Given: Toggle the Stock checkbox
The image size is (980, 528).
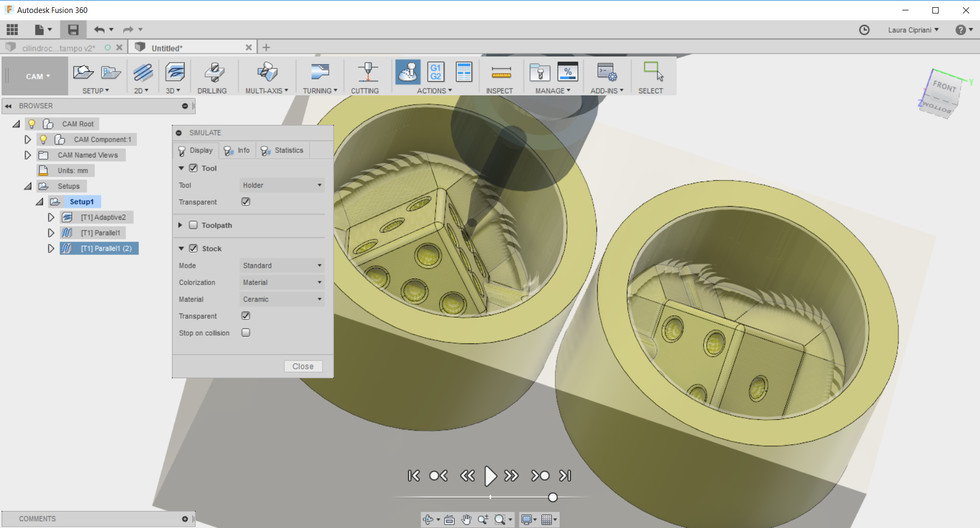Looking at the screenshot, I should (x=194, y=249).
